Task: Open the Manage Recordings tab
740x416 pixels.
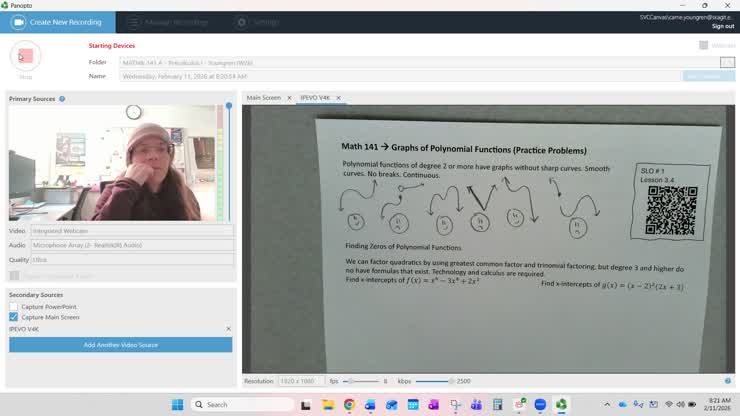Action: pyautogui.click(x=168, y=22)
